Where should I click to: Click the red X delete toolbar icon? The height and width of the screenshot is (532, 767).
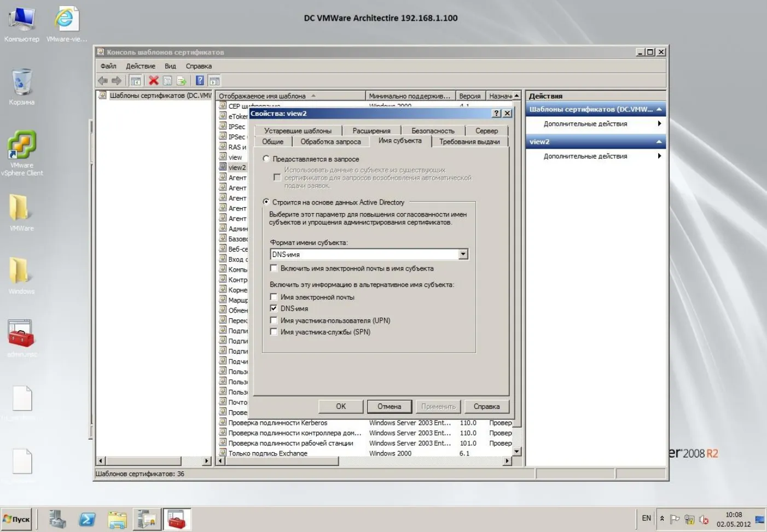tap(154, 80)
